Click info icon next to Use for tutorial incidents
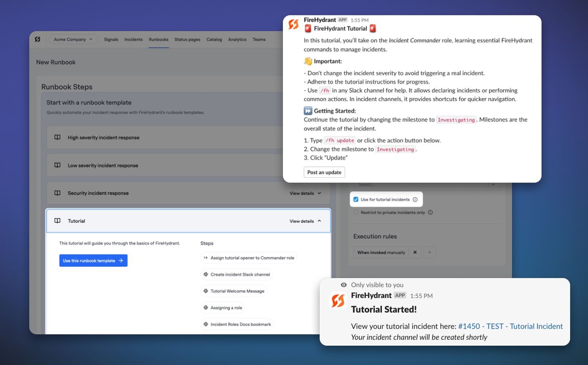 tap(415, 200)
